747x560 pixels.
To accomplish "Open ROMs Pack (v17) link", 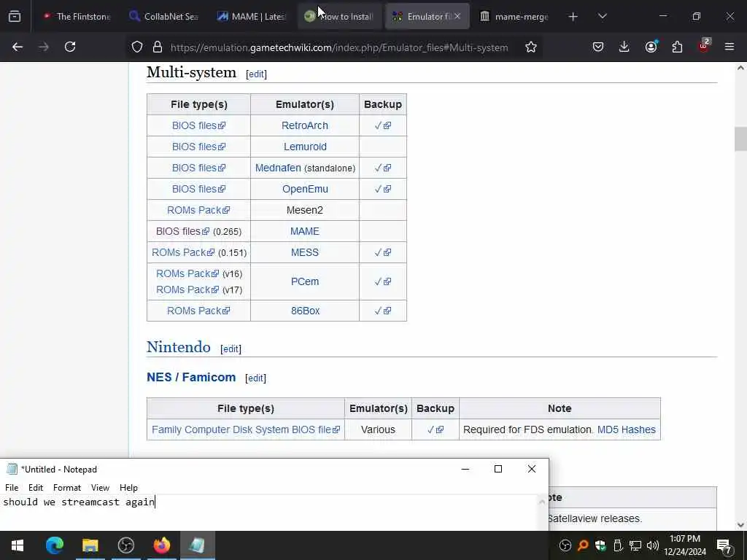I will point(187,289).
